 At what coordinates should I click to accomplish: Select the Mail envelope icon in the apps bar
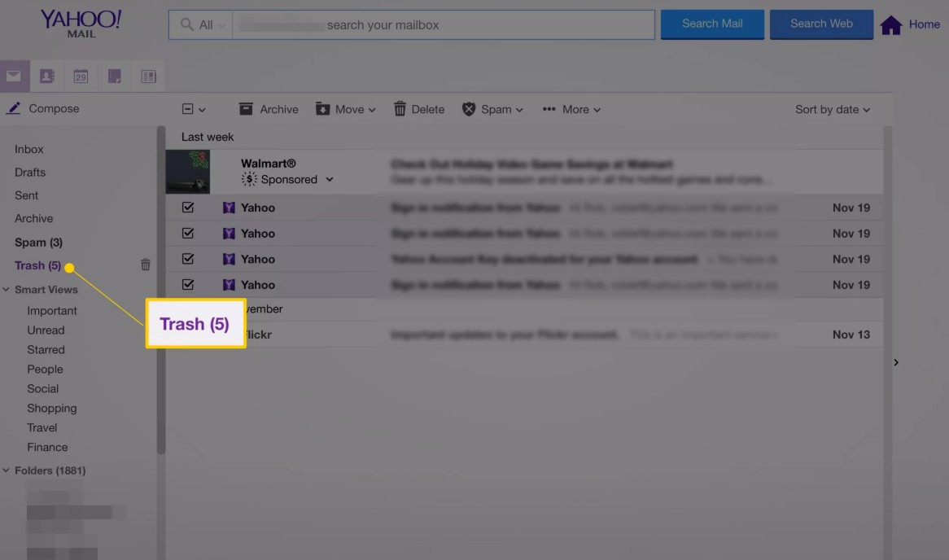[x=14, y=76]
